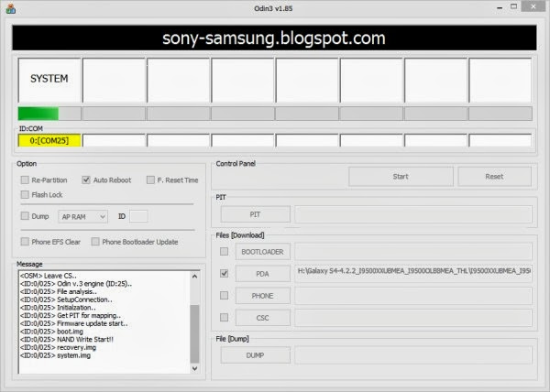Click the 'system.img' log line
This screenshot has height=392, width=550.
pyautogui.click(x=55, y=355)
